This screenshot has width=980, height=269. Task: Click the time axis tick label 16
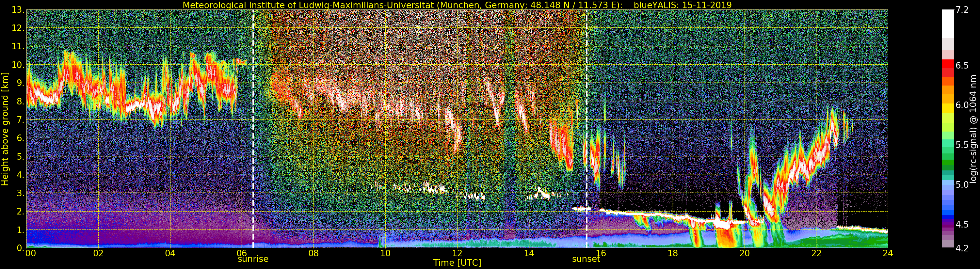[x=601, y=253]
